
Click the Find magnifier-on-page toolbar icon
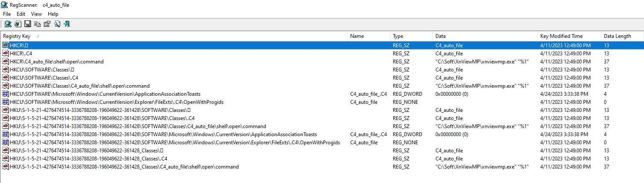(x=57, y=24)
